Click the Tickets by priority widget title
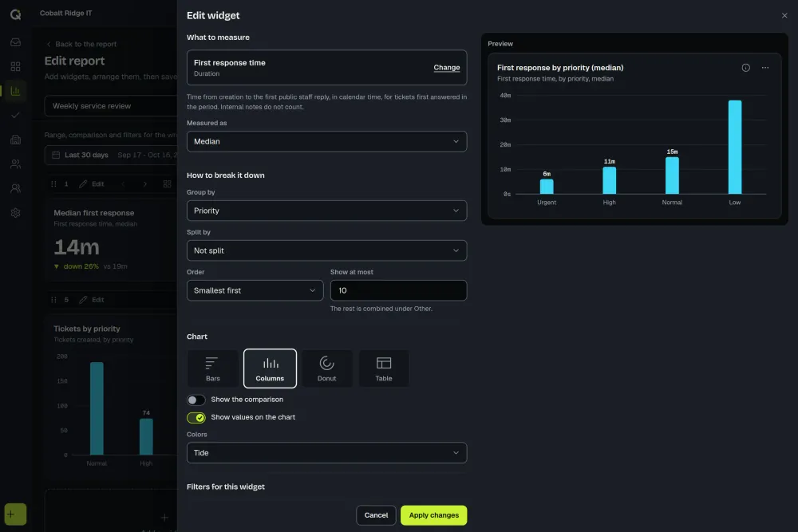 (x=87, y=329)
